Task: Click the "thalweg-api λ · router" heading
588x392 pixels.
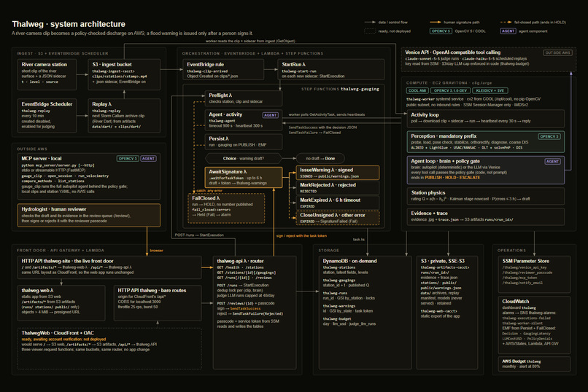Action: 240,261
